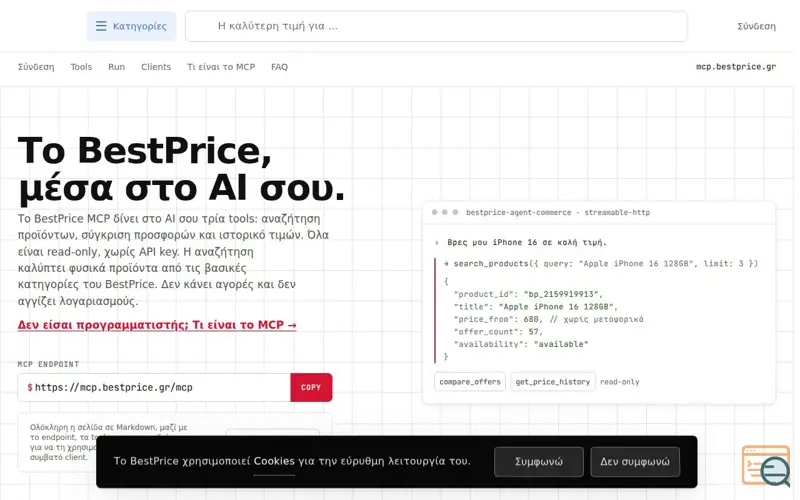Click the read-only label in terminal card

tap(619, 382)
